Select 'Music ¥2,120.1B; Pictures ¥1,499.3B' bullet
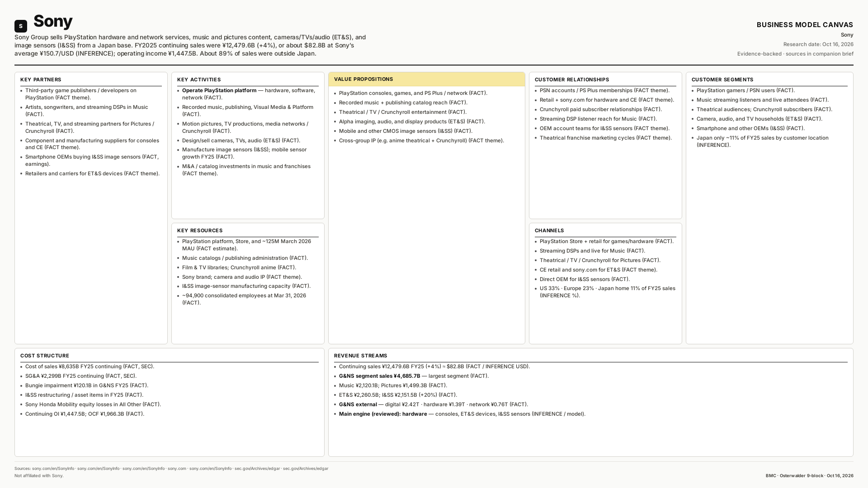The width and height of the screenshot is (868, 488). 393,385
